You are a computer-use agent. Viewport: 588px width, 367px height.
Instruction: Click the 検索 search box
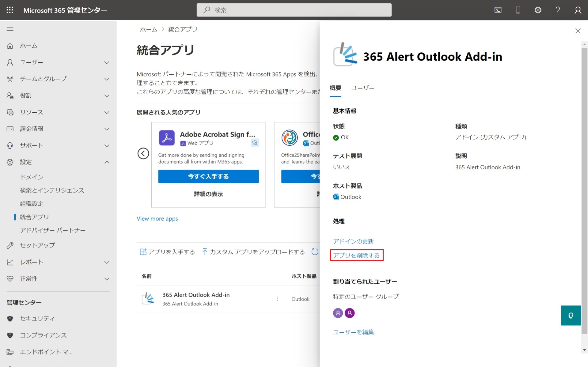coord(294,10)
